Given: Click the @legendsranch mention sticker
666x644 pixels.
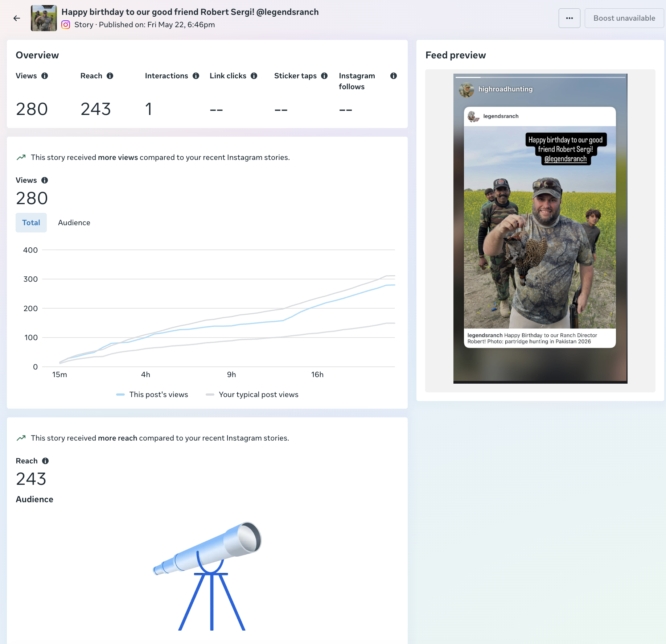Looking at the screenshot, I should point(566,159).
